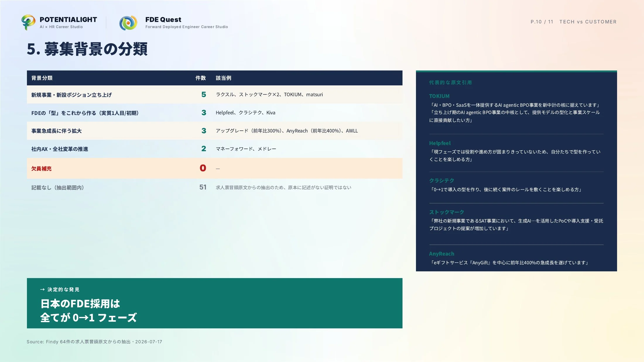Select the TOKIUM quote about AI agentic BPO事業
The image size is (644, 362).
click(x=515, y=113)
